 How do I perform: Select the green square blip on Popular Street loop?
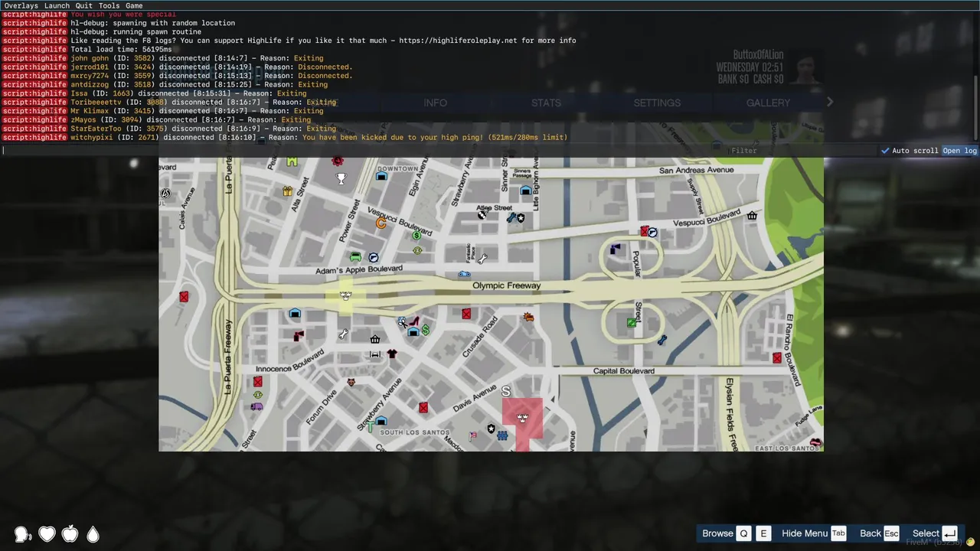(631, 323)
